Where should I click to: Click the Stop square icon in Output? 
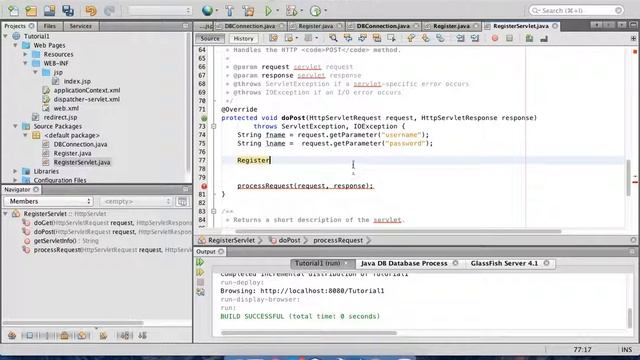(x=200, y=282)
